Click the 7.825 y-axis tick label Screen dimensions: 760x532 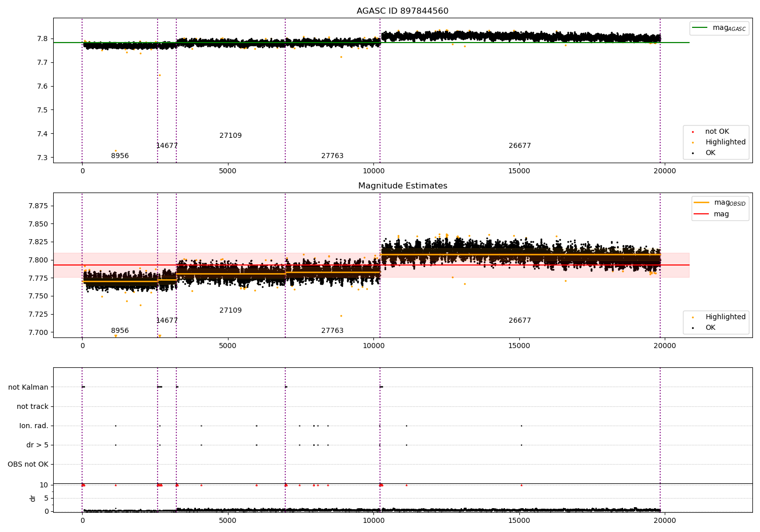(x=39, y=242)
